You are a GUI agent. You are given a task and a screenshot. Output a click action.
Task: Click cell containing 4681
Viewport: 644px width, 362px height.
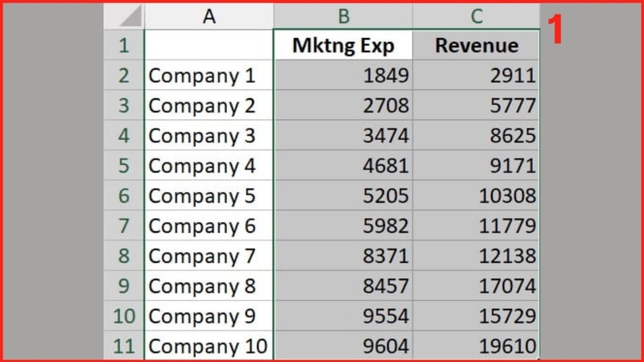[344, 166]
